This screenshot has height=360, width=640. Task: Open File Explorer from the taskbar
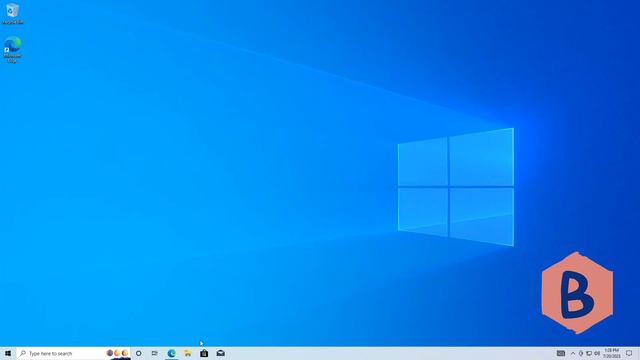click(188, 353)
